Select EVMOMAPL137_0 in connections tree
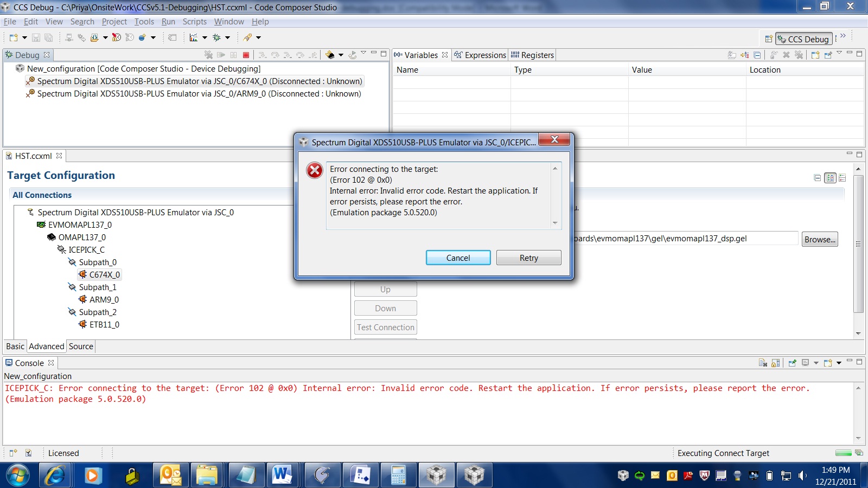Screen dimensions: 868x488 (74, 225)
